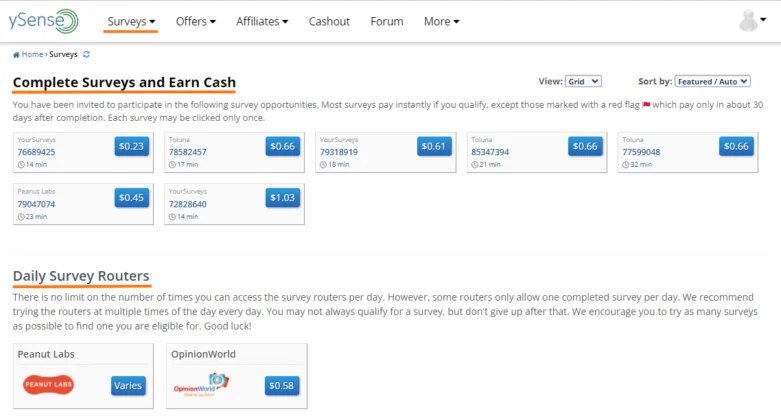Screen dimensions: 781x418
Task: Go to the Forum page
Action: tap(387, 21)
